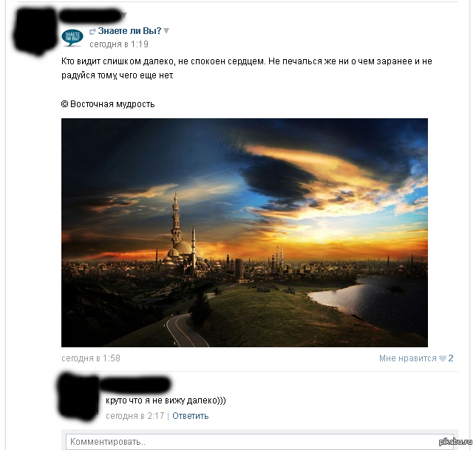This screenshot has width=476, height=450.
Task: Click the heart icon next to 'Мне нравится'
Action: tap(443, 358)
